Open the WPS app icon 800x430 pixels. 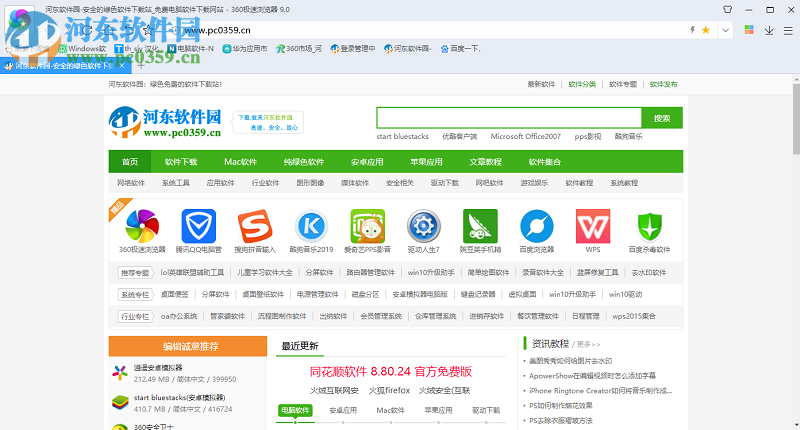click(593, 226)
